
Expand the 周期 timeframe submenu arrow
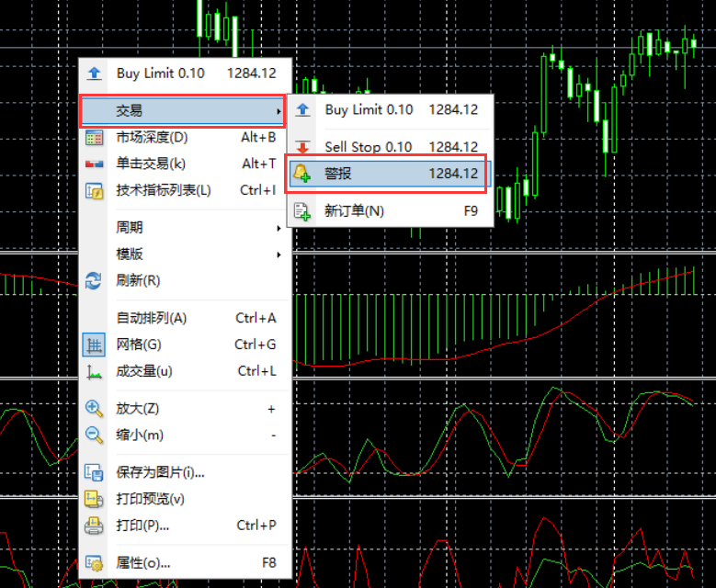278,228
